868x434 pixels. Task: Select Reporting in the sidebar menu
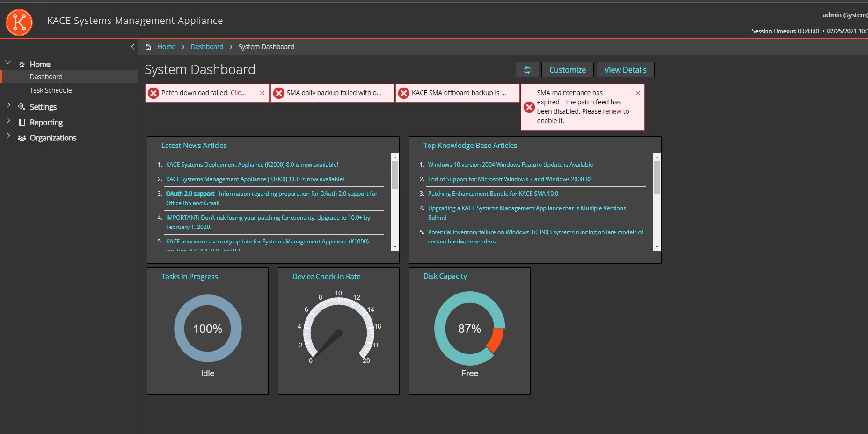click(x=46, y=122)
